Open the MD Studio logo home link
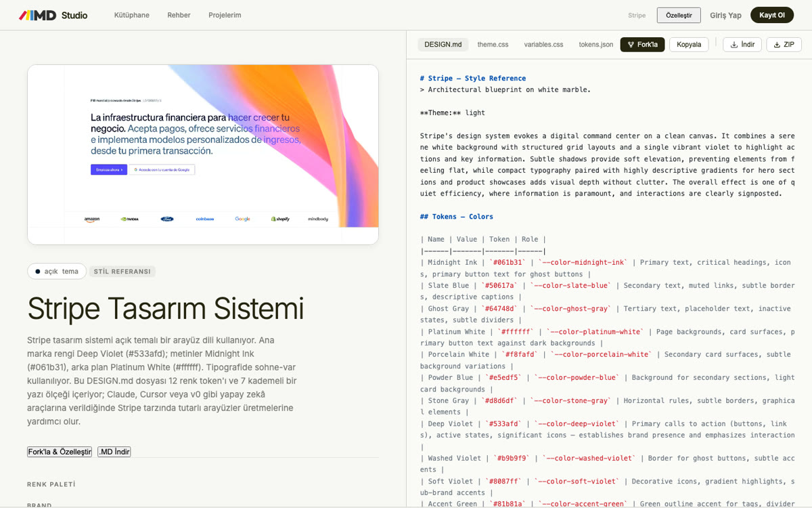This screenshot has height=508, width=812. [x=53, y=15]
